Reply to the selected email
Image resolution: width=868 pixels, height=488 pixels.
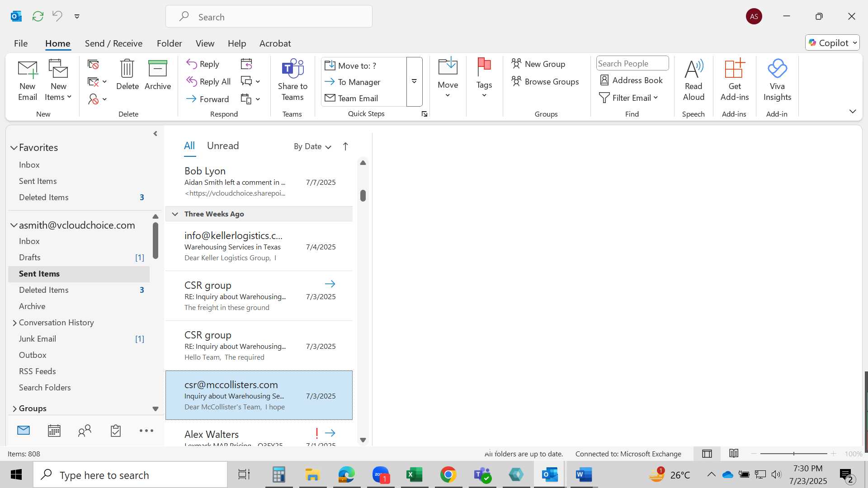[203, 64]
